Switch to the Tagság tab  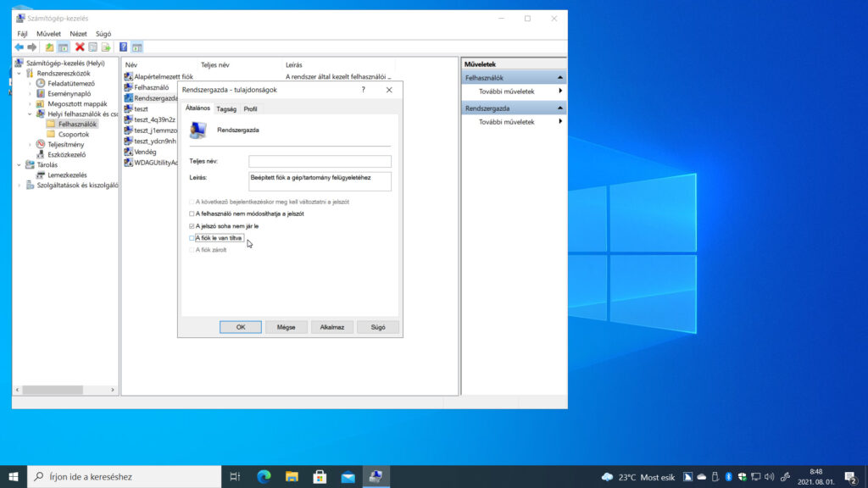pyautogui.click(x=226, y=109)
